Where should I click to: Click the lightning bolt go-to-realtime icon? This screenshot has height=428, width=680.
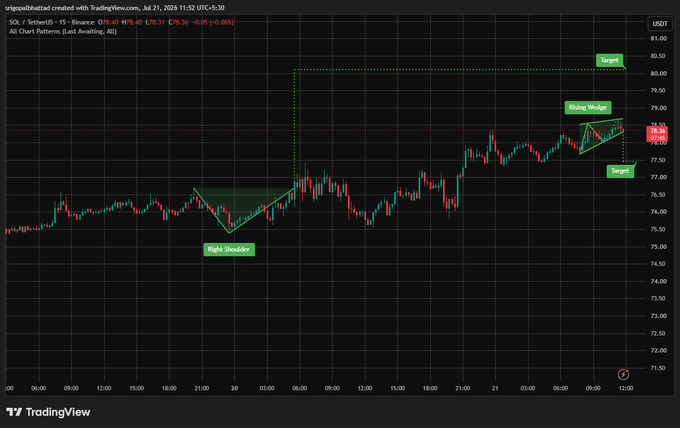[x=623, y=374]
